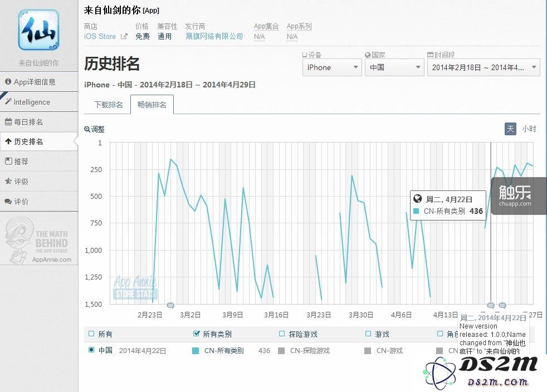This screenshot has height=392, width=547.
Task: Click the note marker at April 22 line
Action: pos(491,306)
